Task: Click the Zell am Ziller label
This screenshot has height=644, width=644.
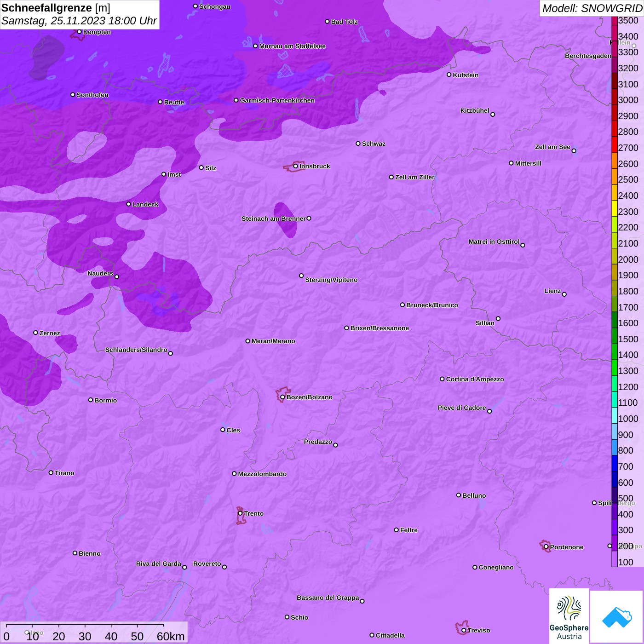Action: [x=415, y=177]
